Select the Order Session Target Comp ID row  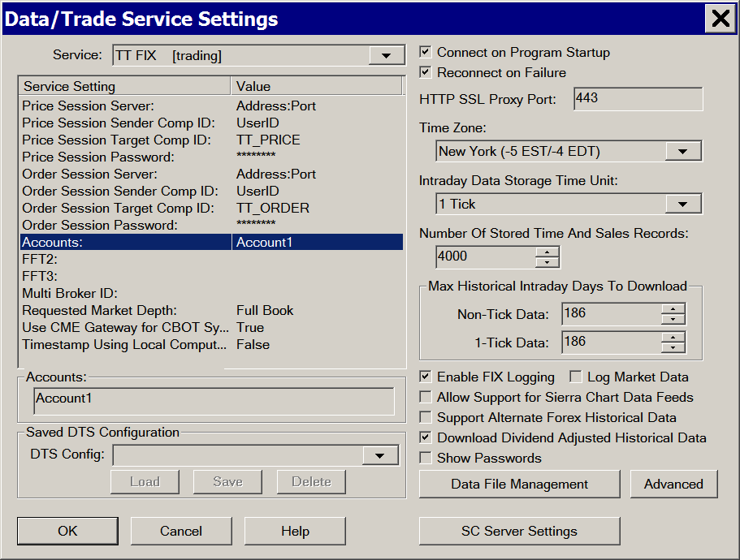tap(211, 208)
